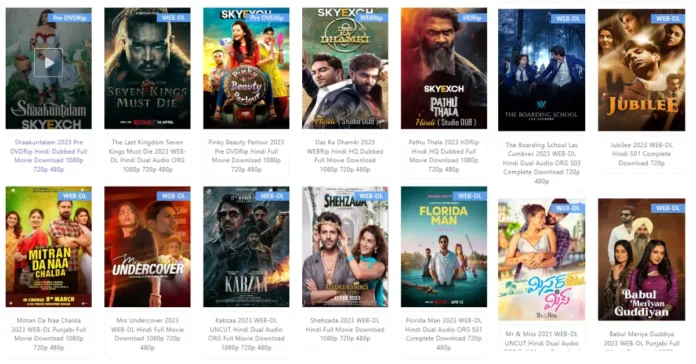Click the Pre DVDRip badge on Pinky Beauty Parlour
The width and height of the screenshot is (696, 364).
point(267,18)
